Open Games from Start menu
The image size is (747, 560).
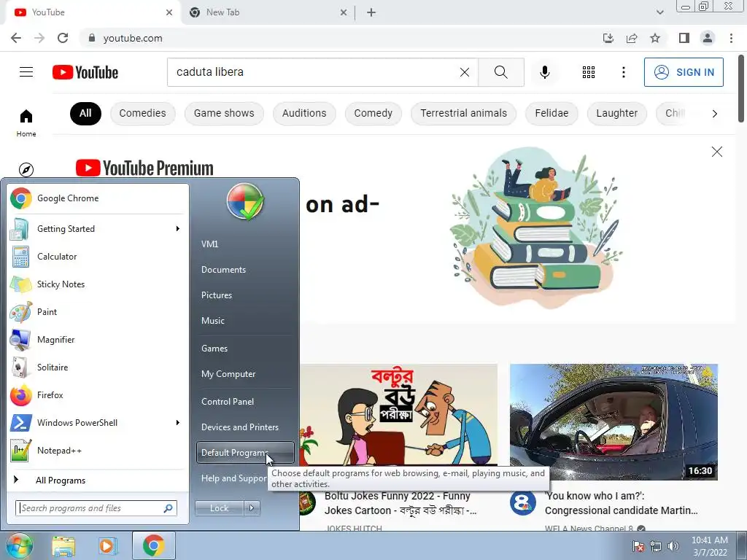245,348
